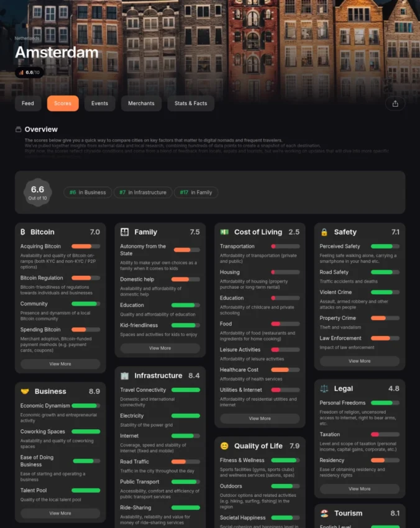The image size is (420, 528).
Task: Click the Cost of Living money icon
Action: click(224, 232)
